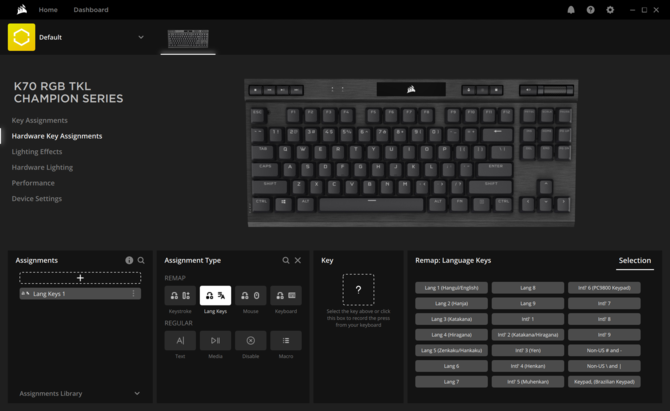Go to the Home tab
This screenshot has width=670, height=411.
(x=48, y=9)
